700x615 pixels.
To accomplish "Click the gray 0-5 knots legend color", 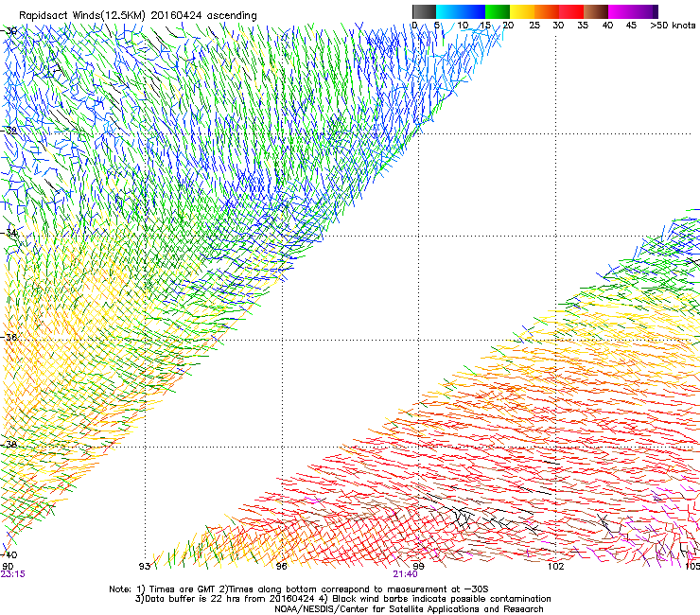I will coord(424,11).
